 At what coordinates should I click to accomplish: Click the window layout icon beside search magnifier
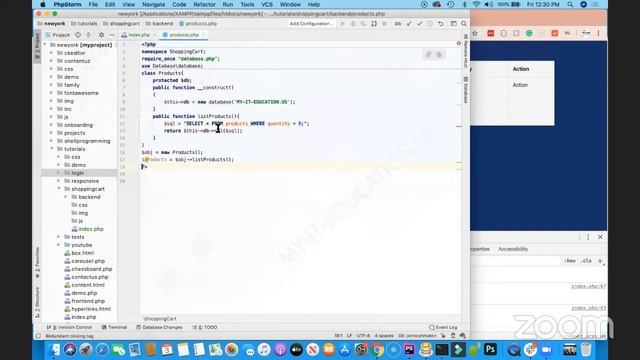453,24
